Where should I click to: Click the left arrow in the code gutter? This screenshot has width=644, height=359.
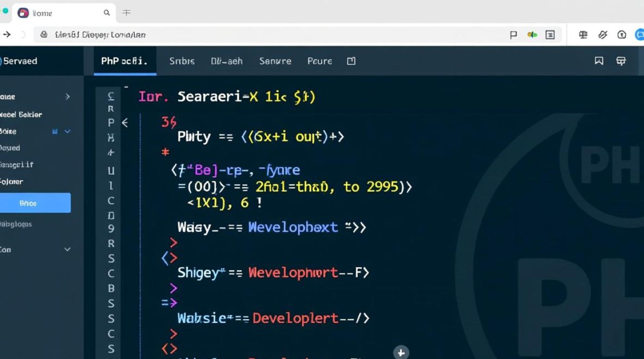[125, 123]
